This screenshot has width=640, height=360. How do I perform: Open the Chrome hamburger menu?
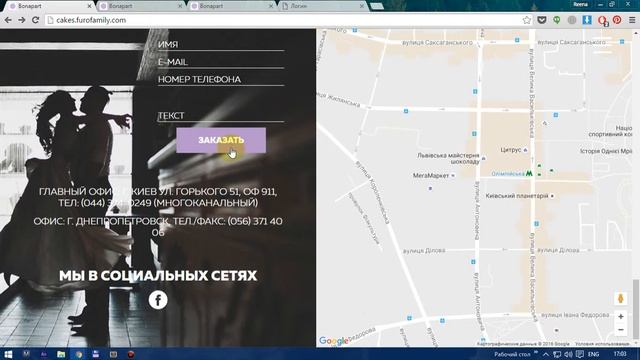point(632,20)
